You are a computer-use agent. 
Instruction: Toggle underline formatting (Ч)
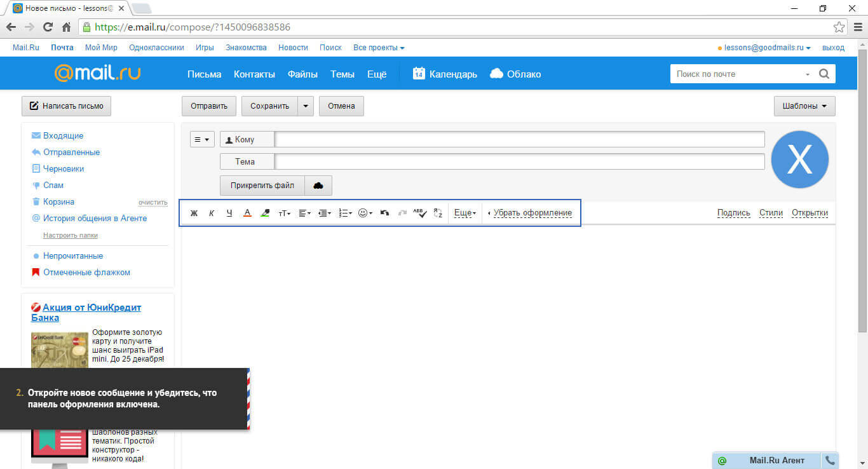pos(229,214)
